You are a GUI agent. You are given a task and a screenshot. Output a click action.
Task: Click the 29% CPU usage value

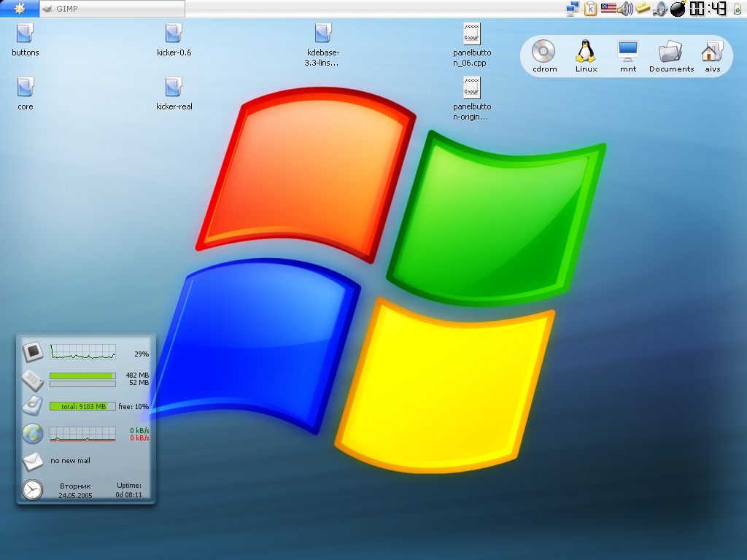pos(142,354)
